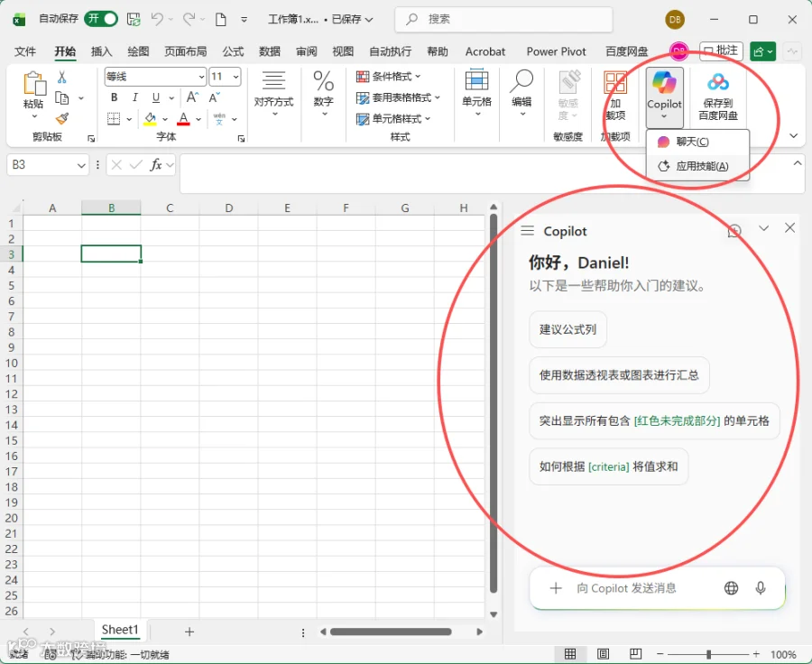This screenshot has width=812, height=664.
Task: Open 套用表格格式 table format menu
Action: point(398,98)
